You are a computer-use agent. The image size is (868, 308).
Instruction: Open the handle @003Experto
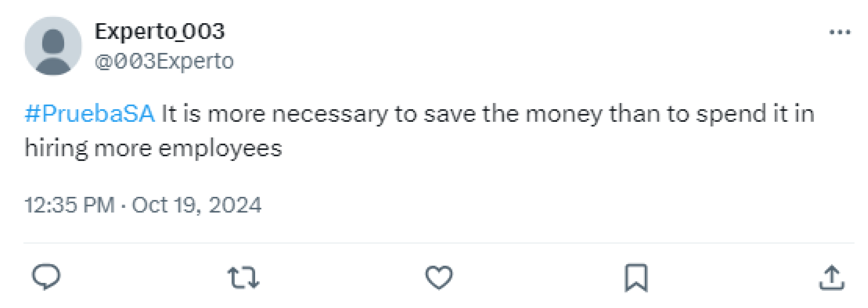[164, 61]
